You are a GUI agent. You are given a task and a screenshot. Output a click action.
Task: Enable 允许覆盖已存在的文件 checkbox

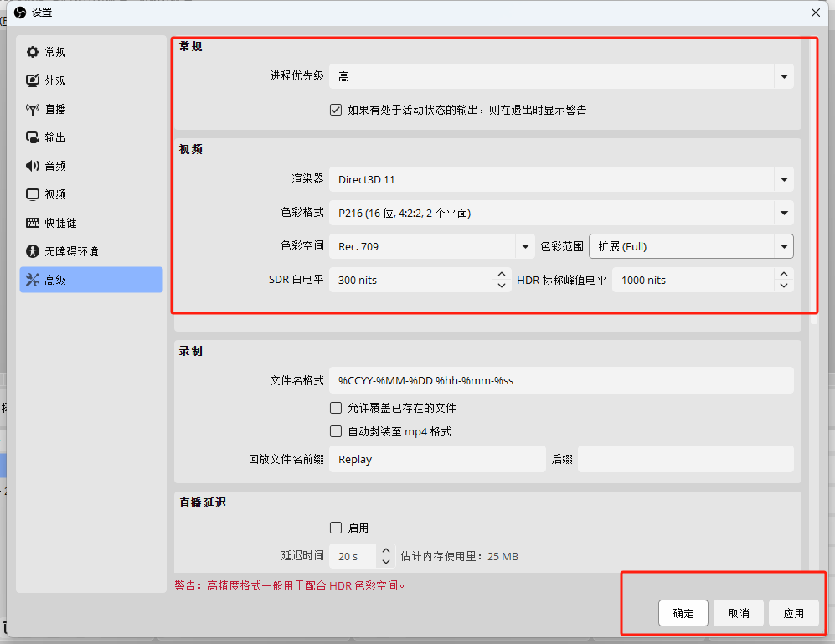336,408
